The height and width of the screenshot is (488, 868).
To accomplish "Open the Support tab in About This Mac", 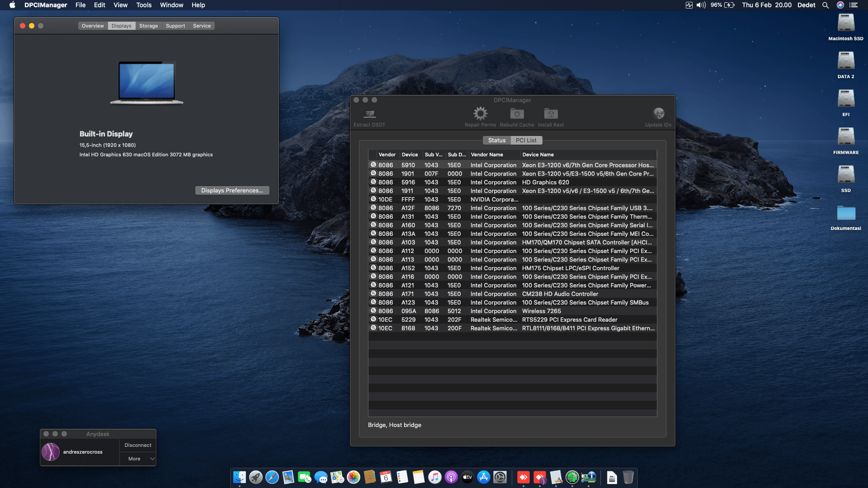I will pyautogui.click(x=175, y=26).
